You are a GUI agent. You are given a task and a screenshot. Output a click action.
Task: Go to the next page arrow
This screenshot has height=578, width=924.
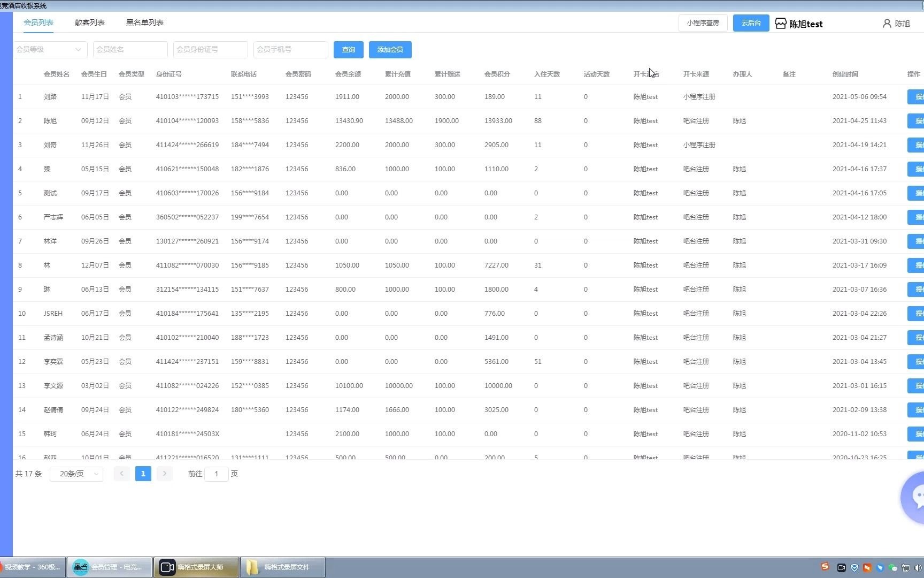pyautogui.click(x=165, y=474)
